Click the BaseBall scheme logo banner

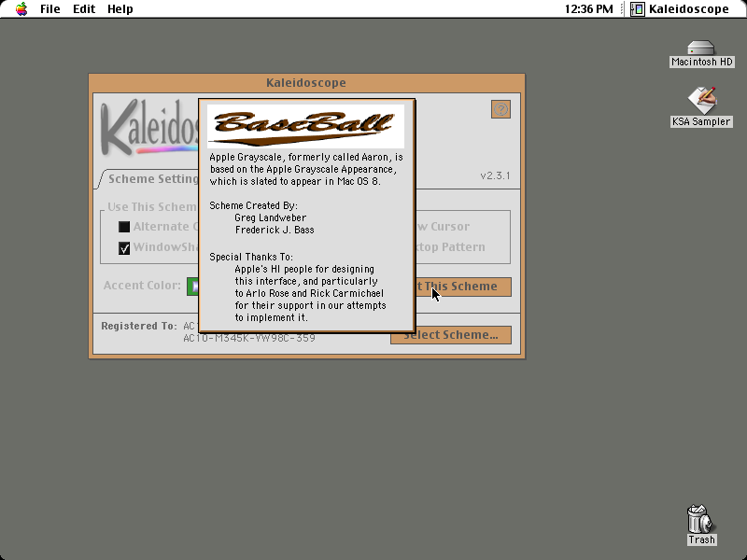306,126
